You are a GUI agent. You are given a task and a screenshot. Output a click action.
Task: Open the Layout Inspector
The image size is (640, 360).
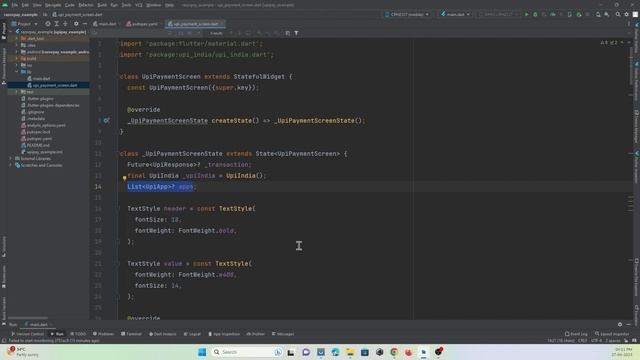tap(612, 334)
